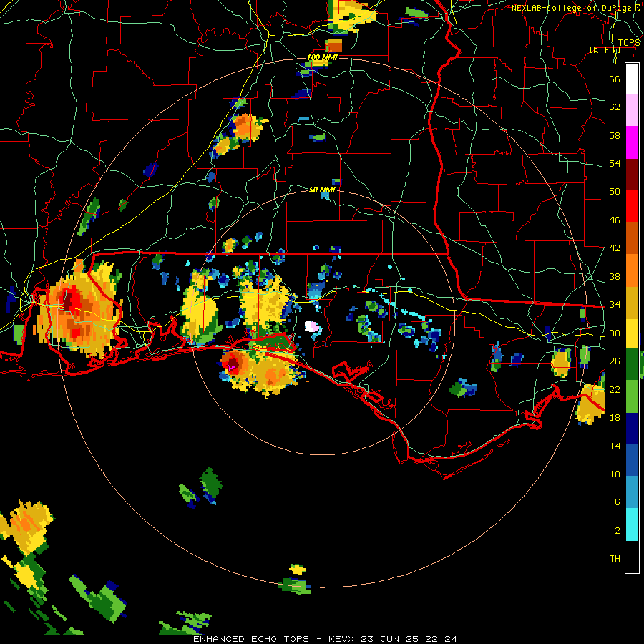Click the 26 legend value
Image resolution: width=644 pixels, height=644 pixels.
[615, 361]
